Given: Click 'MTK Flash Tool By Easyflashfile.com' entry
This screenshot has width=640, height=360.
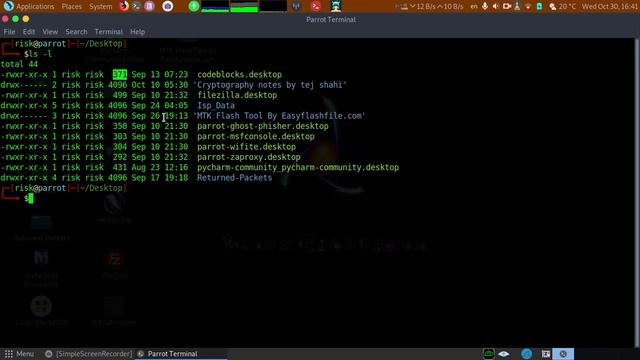Looking at the screenshot, I should [x=279, y=116].
